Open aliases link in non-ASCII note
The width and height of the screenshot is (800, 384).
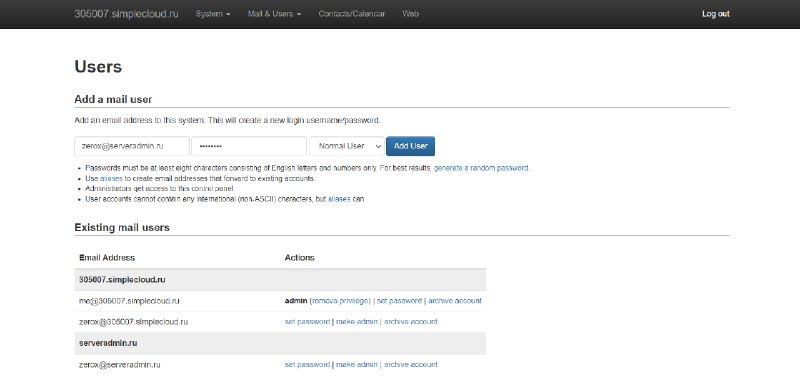(339, 199)
